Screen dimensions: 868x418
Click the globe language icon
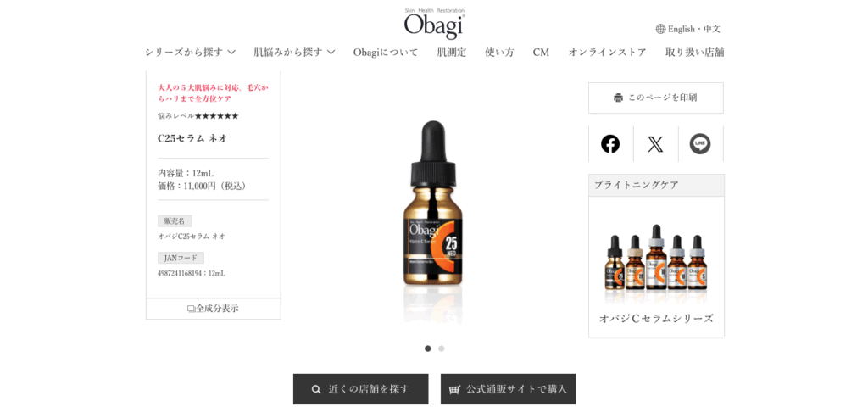[660, 29]
